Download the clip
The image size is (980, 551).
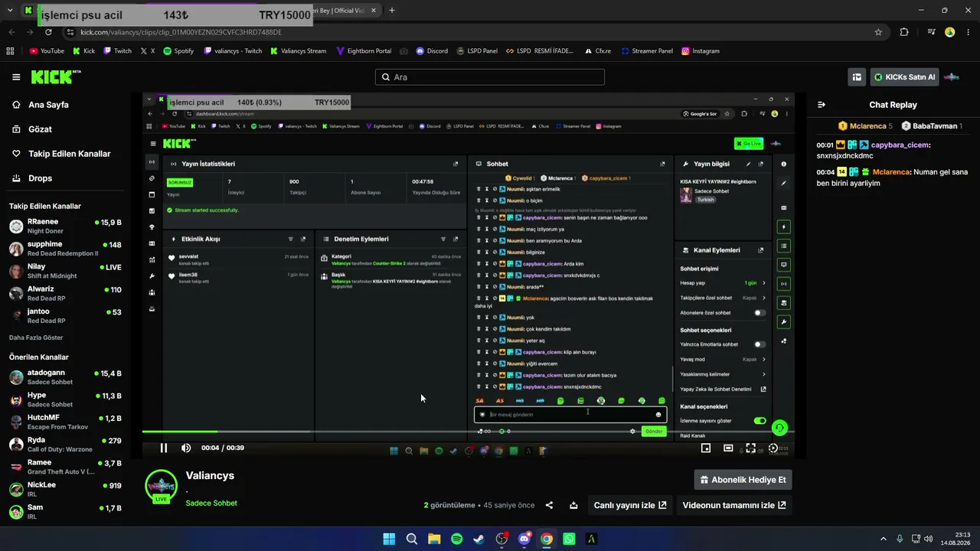point(573,505)
